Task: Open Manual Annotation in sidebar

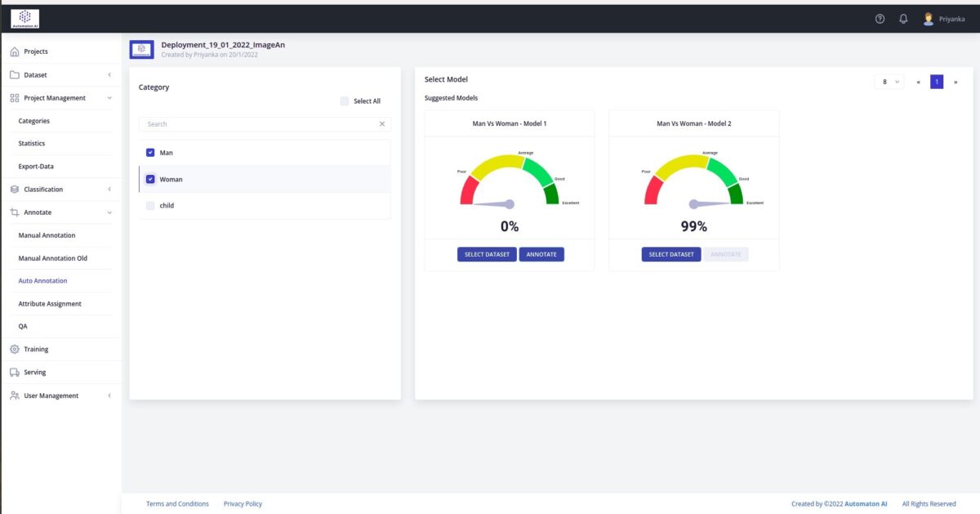Action: 47,235
